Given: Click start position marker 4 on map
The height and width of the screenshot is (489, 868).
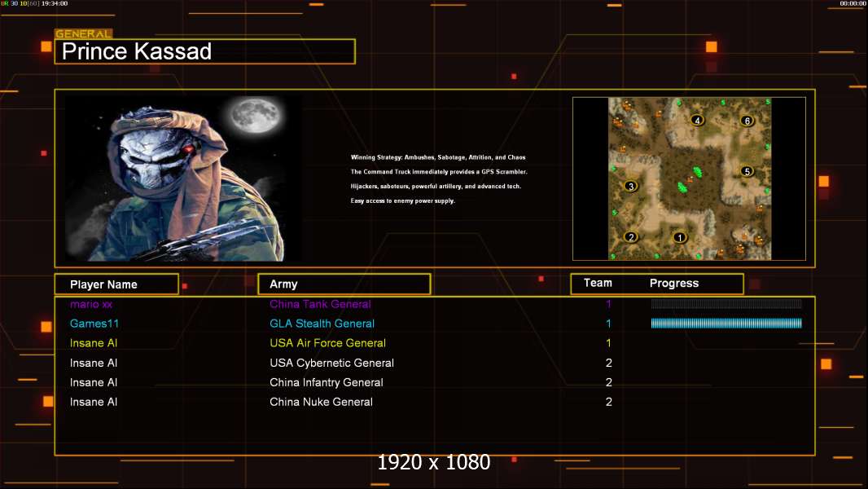Looking at the screenshot, I should [698, 120].
